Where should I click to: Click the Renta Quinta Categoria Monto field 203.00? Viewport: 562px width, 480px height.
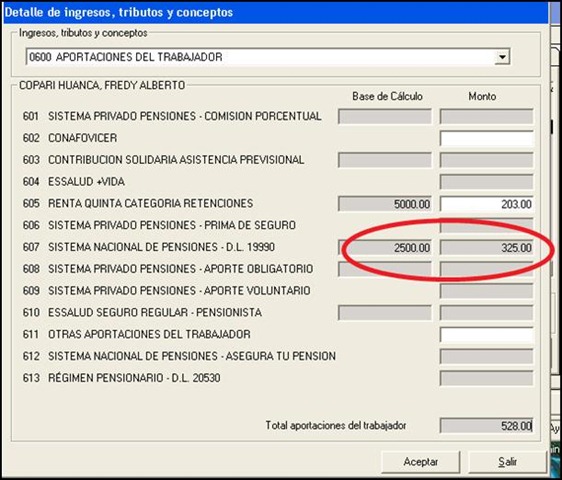tap(486, 204)
